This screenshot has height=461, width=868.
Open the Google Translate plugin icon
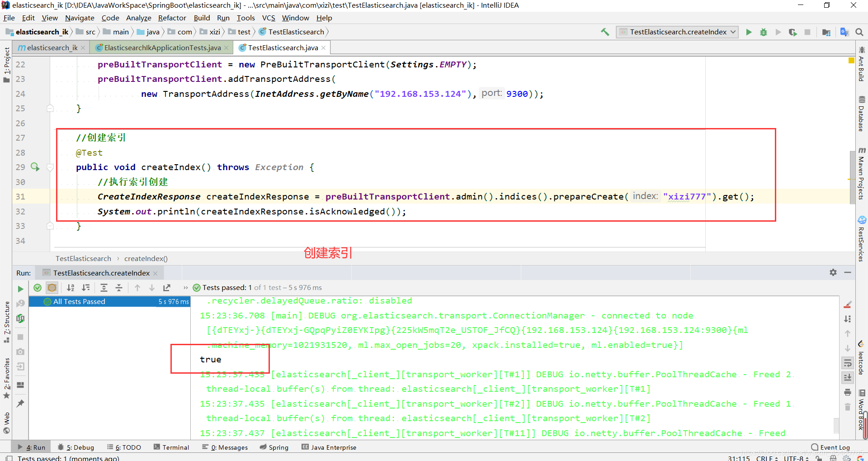click(x=844, y=32)
